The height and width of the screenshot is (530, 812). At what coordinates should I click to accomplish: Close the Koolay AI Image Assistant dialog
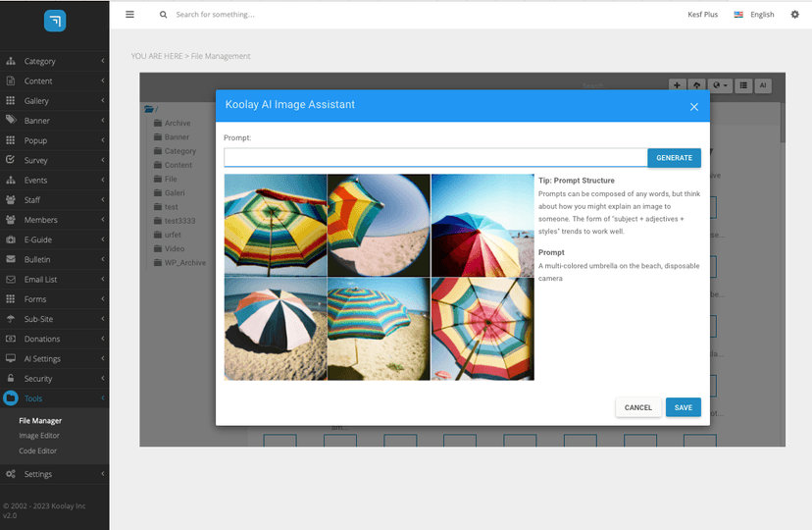click(x=694, y=107)
